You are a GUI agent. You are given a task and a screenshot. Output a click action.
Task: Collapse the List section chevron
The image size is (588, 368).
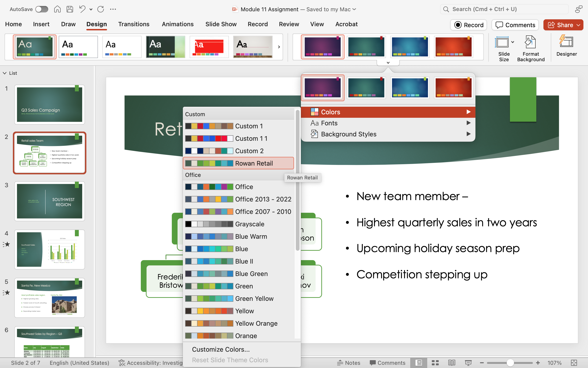pyautogui.click(x=5, y=73)
